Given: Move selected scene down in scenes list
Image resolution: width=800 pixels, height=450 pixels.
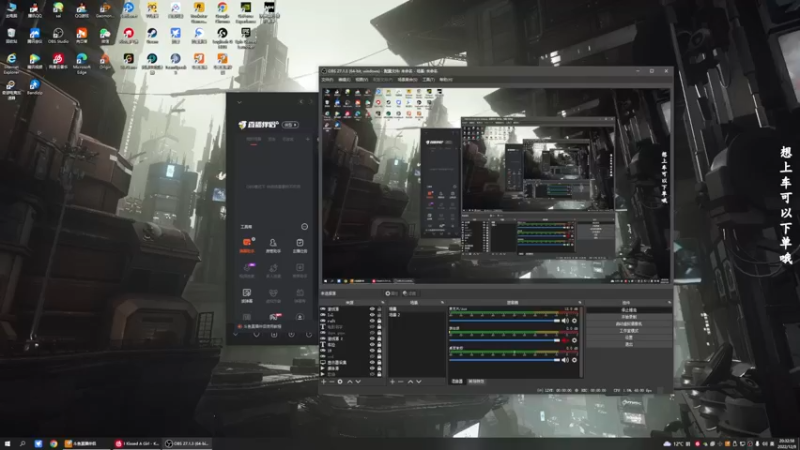Looking at the screenshot, I should [x=418, y=382].
